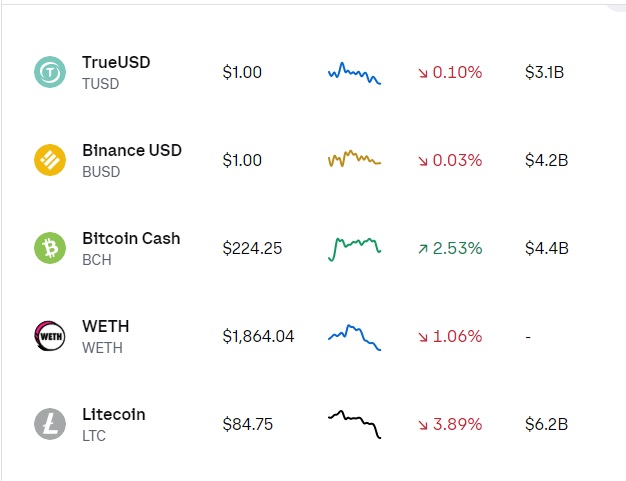Screen dimensions: 626x481
Task: View the WETH blue sparkline chart
Action: [355, 338]
